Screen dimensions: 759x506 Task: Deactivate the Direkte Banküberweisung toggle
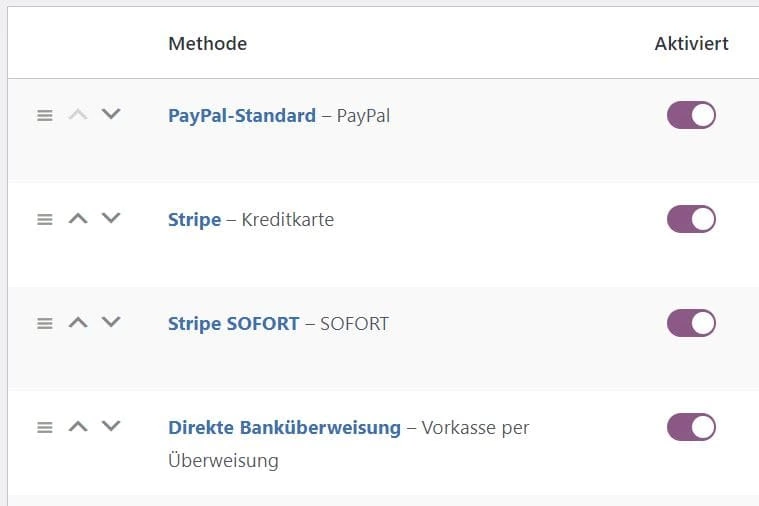691,427
